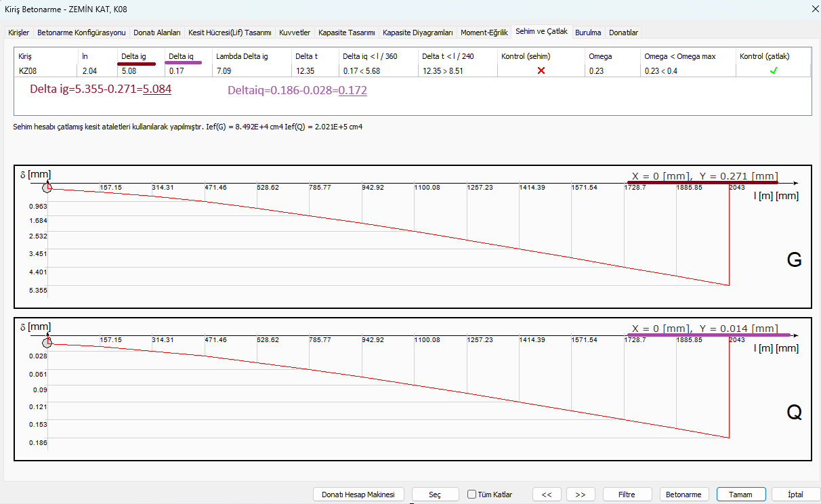Click the Sehim hesabı note text
Image resolution: width=821 pixels, height=504 pixels.
coord(188,127)
